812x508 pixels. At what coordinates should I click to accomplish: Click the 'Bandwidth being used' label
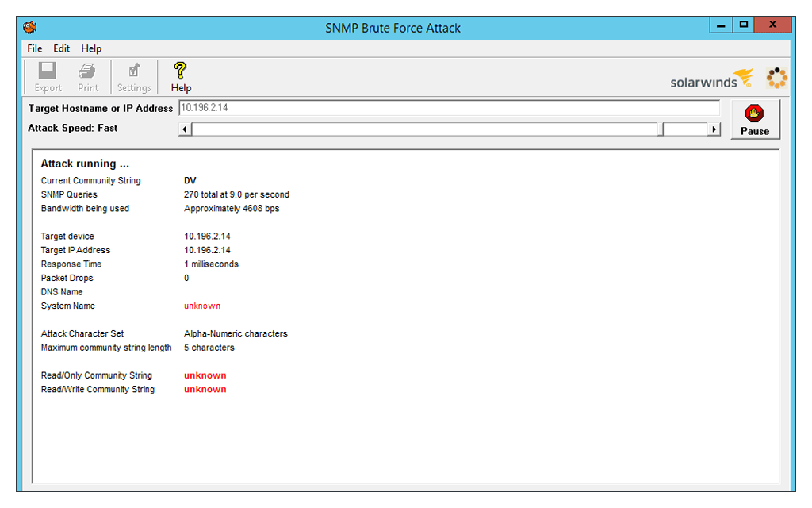click(85, 209)
